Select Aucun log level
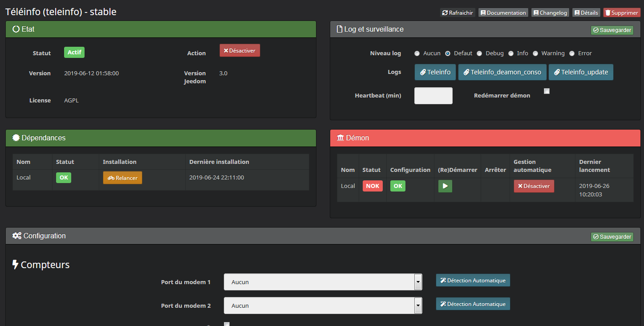 [417, 53]
